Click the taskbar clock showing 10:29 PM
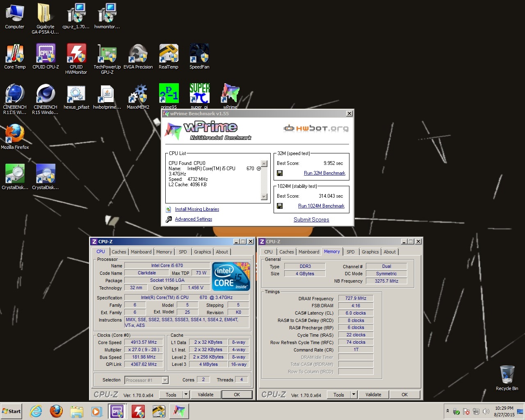525x420 pixels. tap(504, 411)
